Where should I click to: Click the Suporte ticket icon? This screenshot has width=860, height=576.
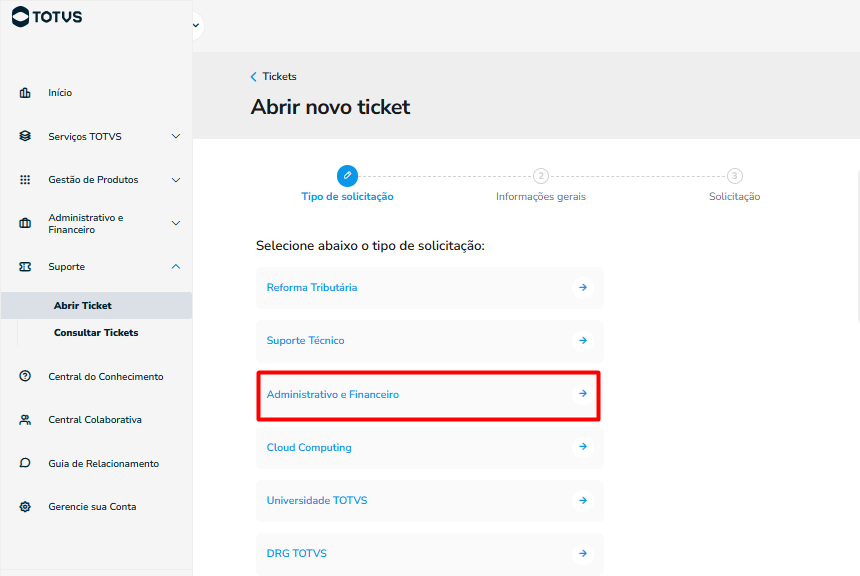click(25, 267)
